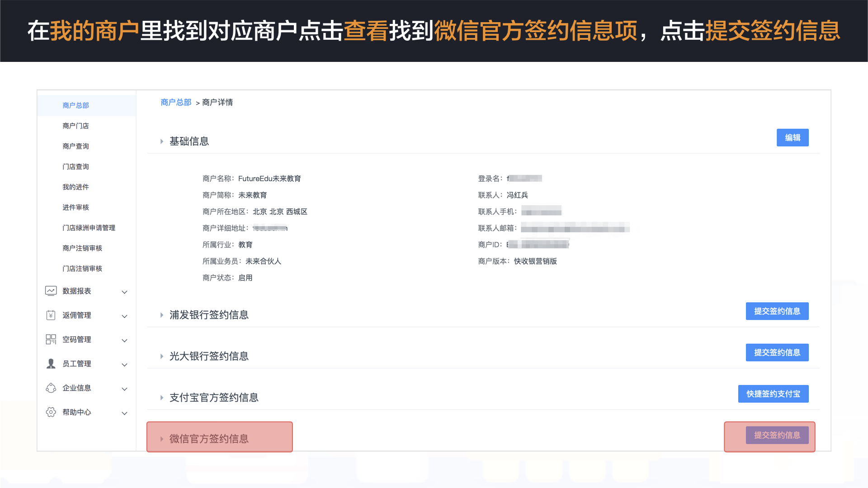The height and width of the screenshot is (488, 868).
Task: Click the 帮助中心 gear icon
Action: (51, 412)
